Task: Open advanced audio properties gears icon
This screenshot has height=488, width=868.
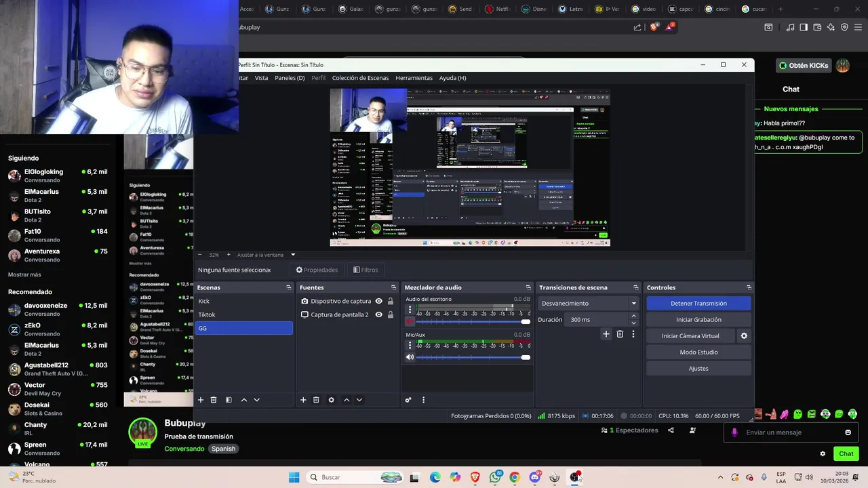Action: (x=408, y=400)
